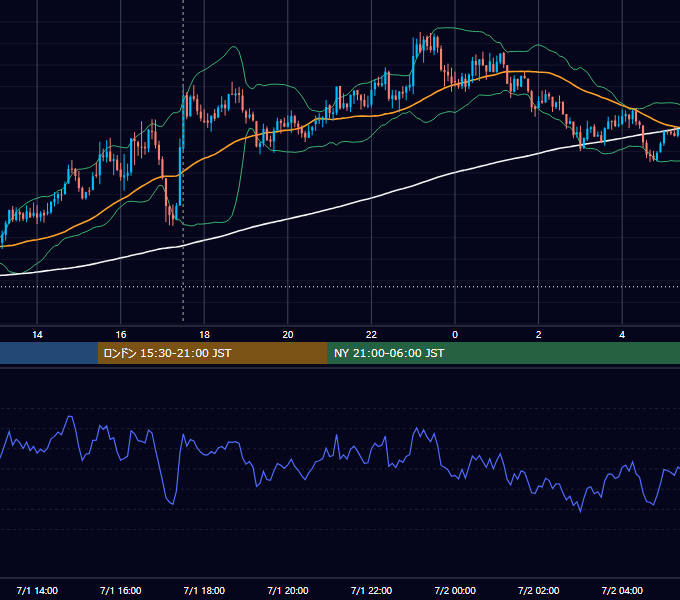680x600 pixels.
Task: Click the 7/2 04:00 time label
Action: (x=622, y=590)
